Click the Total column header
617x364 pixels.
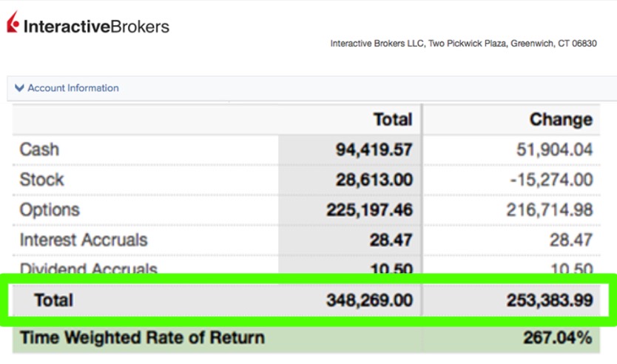[x=393, y=119]
